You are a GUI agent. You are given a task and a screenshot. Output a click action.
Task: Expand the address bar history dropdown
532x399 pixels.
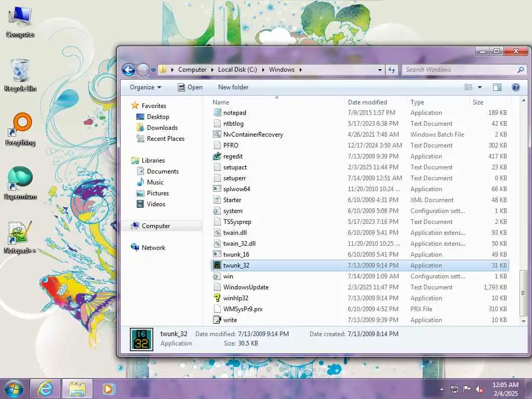[x=380, y=70]
